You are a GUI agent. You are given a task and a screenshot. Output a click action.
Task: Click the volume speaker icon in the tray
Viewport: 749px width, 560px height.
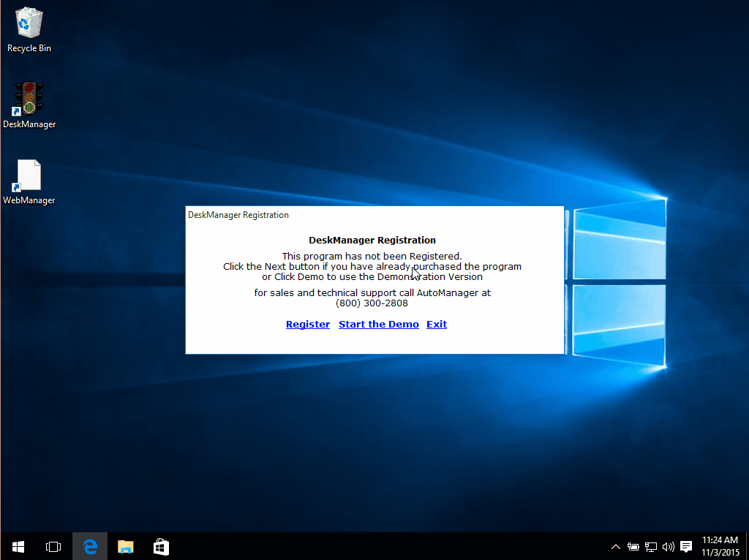point(668,546)
